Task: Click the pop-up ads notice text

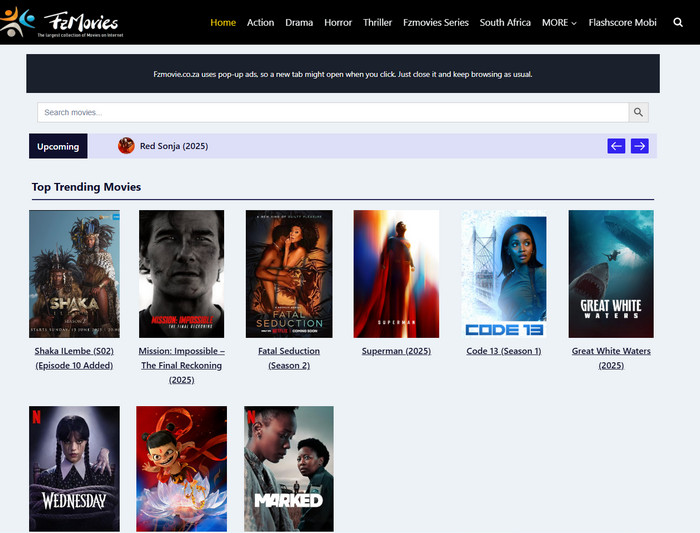Action: (343, 74)
